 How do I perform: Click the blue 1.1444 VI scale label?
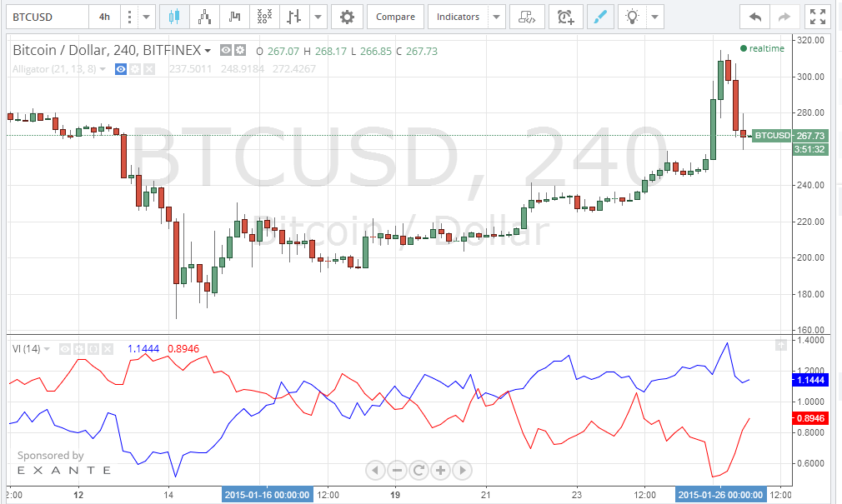tap(810, 380)
